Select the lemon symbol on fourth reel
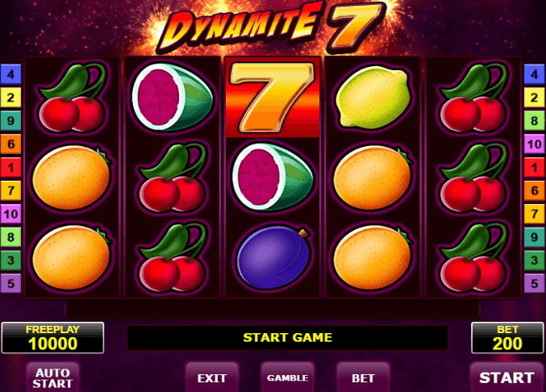This screenshot has height=392, width=546. click(373, 97)
